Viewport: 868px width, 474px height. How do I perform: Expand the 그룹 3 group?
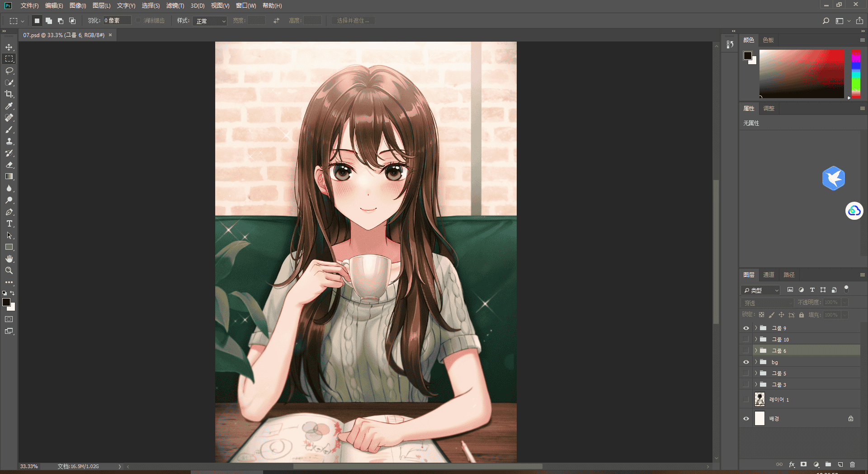(x=755, y=384)
